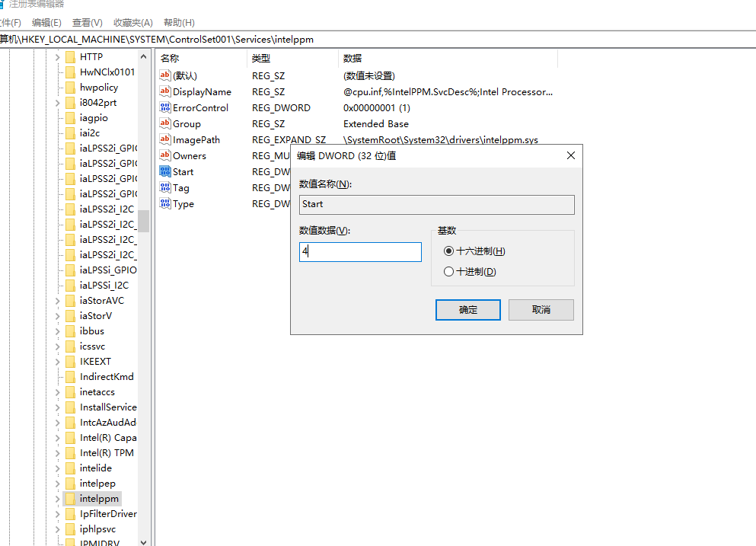Expand the iaStorAVC tree node

[x=57, y=301]
